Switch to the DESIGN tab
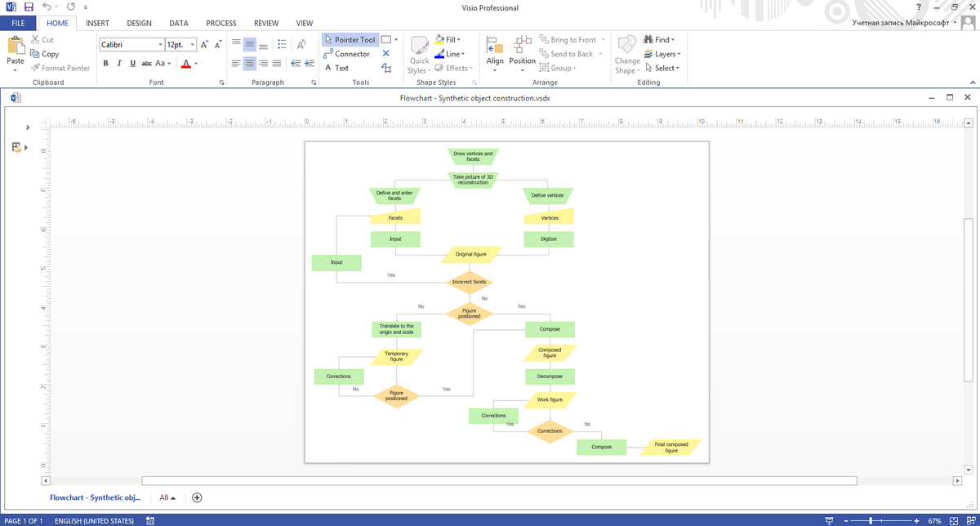Screen dimensions: 980x526 (x=139, y=24)
